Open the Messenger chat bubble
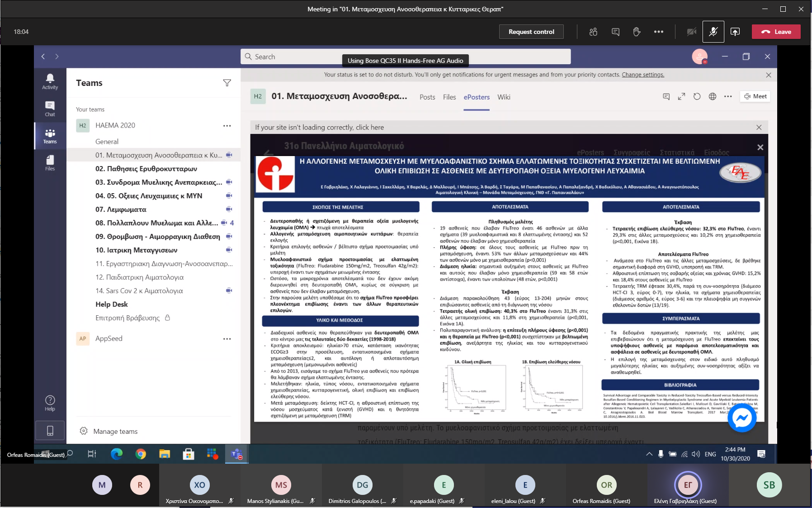 coord(742,418)
